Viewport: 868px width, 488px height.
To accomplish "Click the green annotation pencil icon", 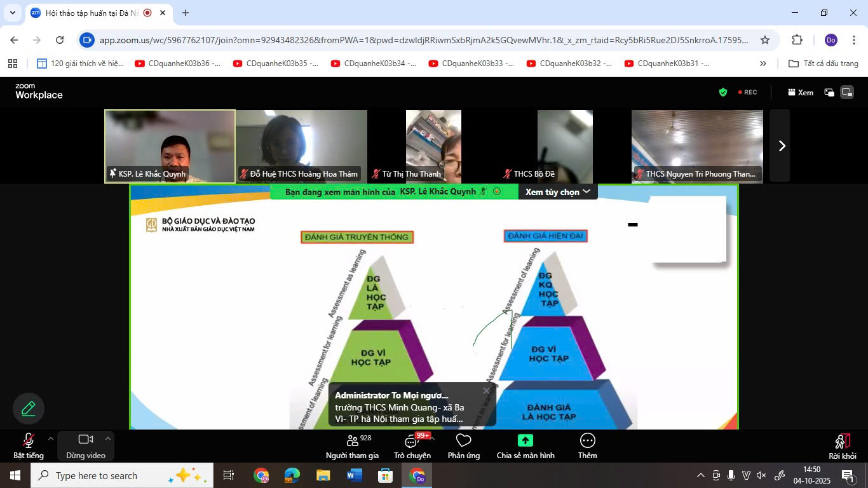I will click(29, 409).
